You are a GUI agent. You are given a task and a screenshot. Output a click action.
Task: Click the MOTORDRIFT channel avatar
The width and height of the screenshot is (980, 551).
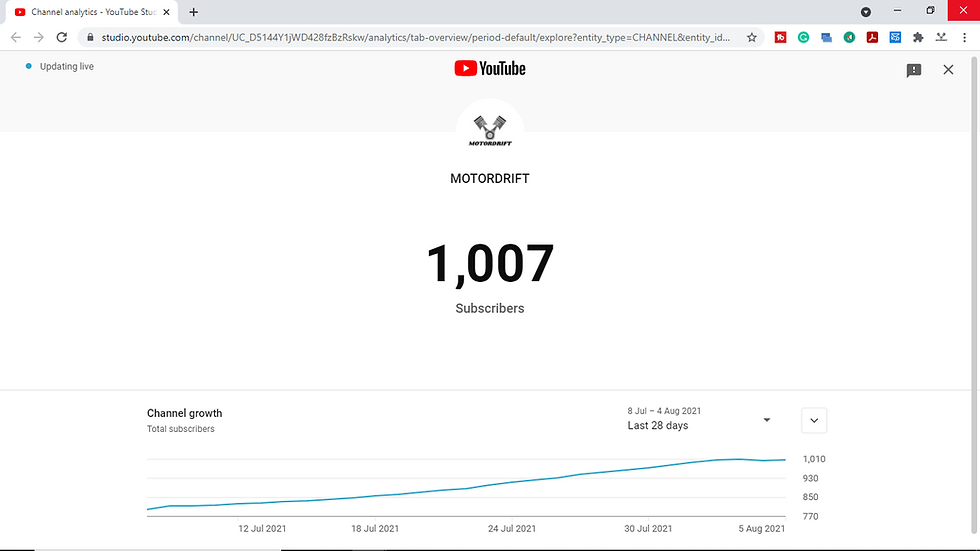tap(490, 131)
